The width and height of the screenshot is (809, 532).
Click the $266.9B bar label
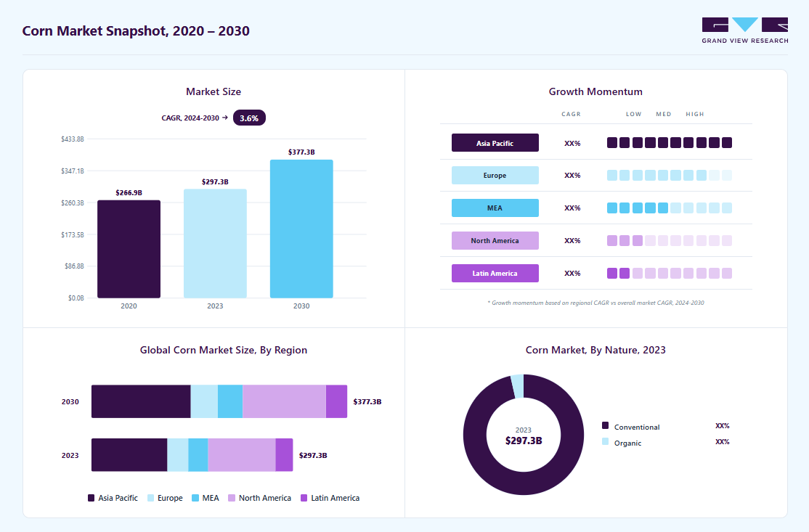[129, 192]
